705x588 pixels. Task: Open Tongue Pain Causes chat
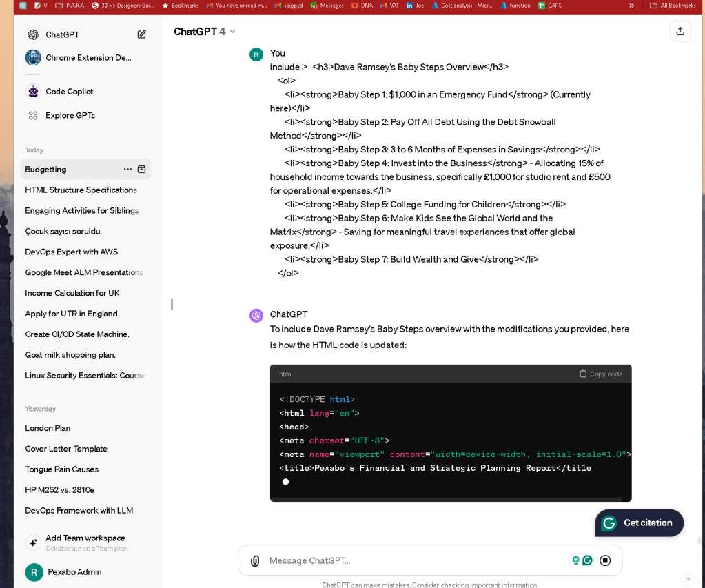tap(85, 469)
